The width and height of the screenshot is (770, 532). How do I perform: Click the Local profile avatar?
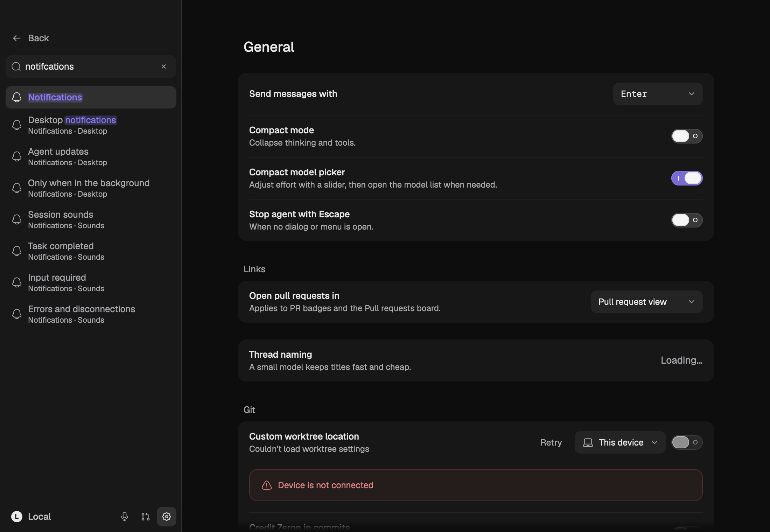(17, 517)
